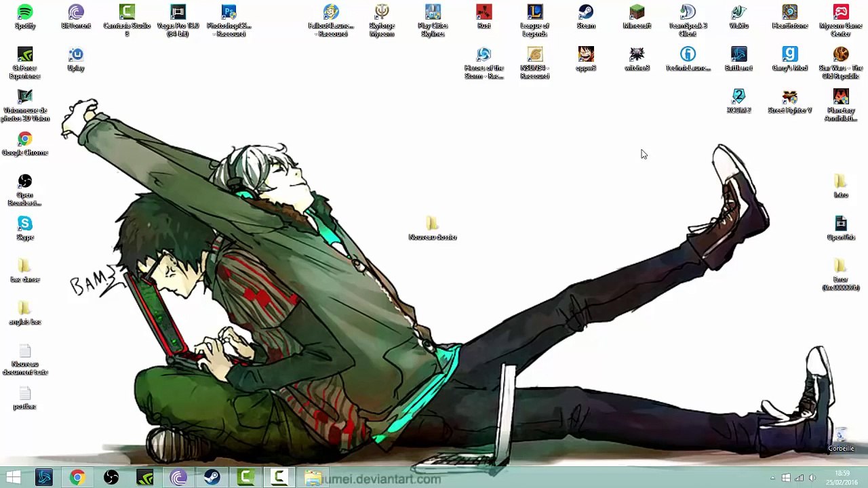The image size is (868, 488).
Task: Select the Wakfu desktop icon
Action: [x=738, y=18]
